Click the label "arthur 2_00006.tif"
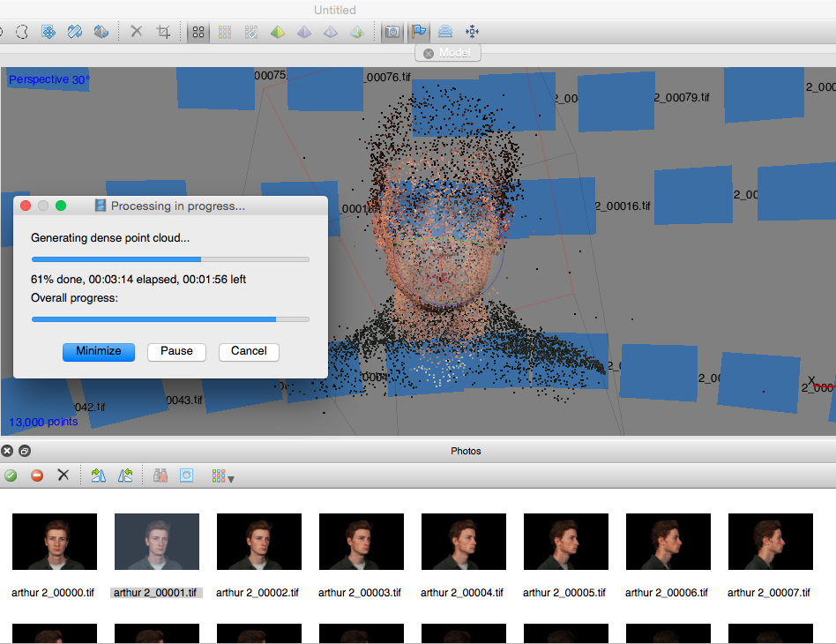 pyautogui.click(x=667, y=593)
